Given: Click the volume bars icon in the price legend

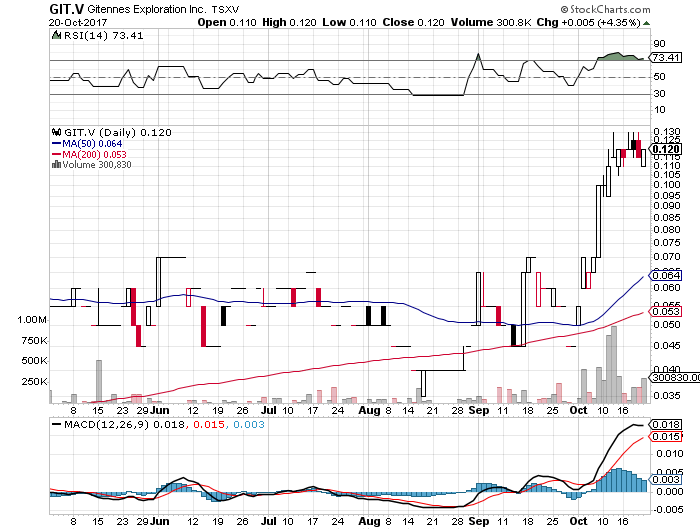Looking at the screenshot, I should point(56,164).
